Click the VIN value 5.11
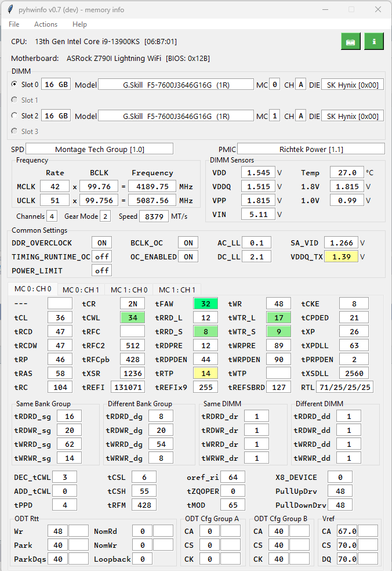This screenshot has width=392, height=571. coord(259,214)
